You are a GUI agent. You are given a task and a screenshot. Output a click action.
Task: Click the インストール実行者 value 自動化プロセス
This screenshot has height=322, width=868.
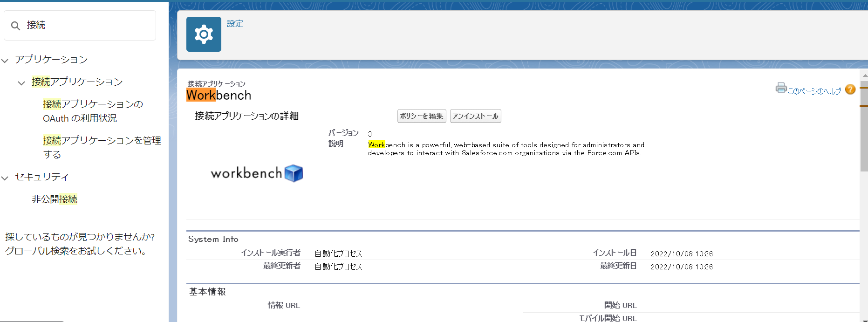(338, 253)
